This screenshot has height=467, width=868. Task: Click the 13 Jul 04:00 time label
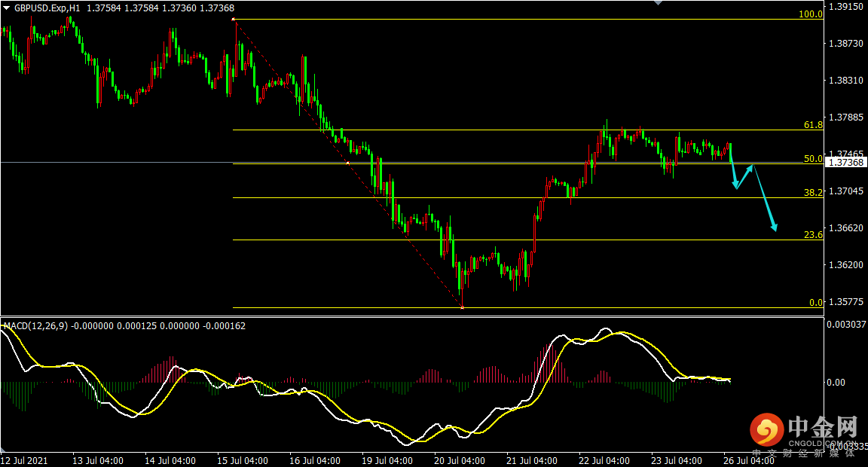[98, 460]
